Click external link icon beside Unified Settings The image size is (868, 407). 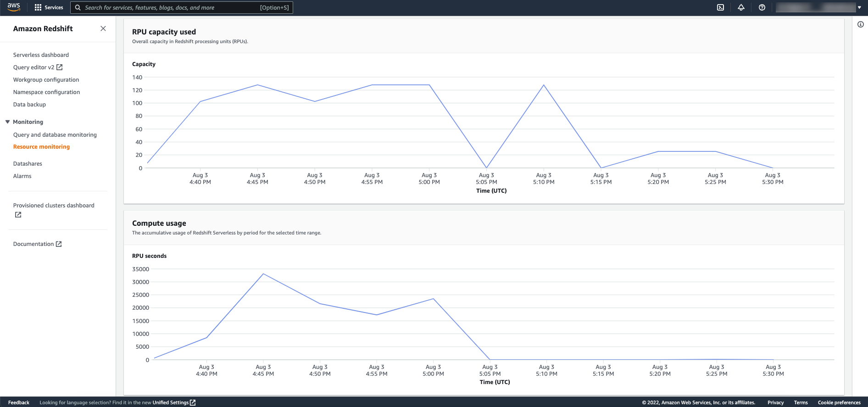pyautogui.click(x=193, y=402)
